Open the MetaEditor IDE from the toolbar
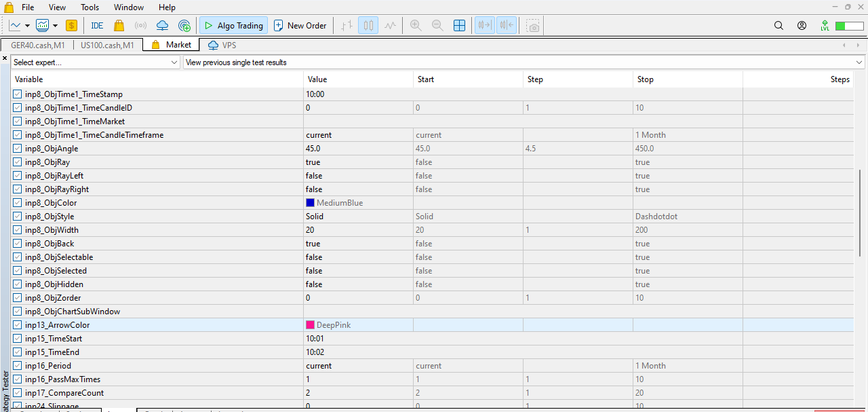Screen dimensions: 868x412 tap(96, 25)
